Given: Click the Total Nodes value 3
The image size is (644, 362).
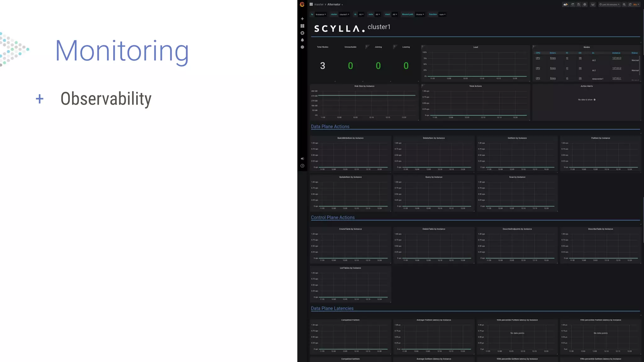Looking at the screenshot, I should point(323,66).
